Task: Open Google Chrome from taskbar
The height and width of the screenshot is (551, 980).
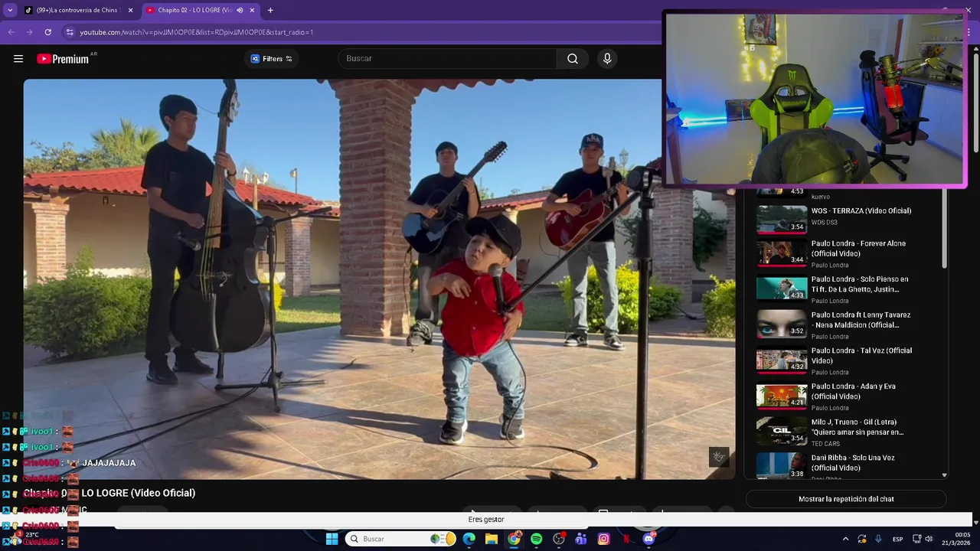Action: 514,539
